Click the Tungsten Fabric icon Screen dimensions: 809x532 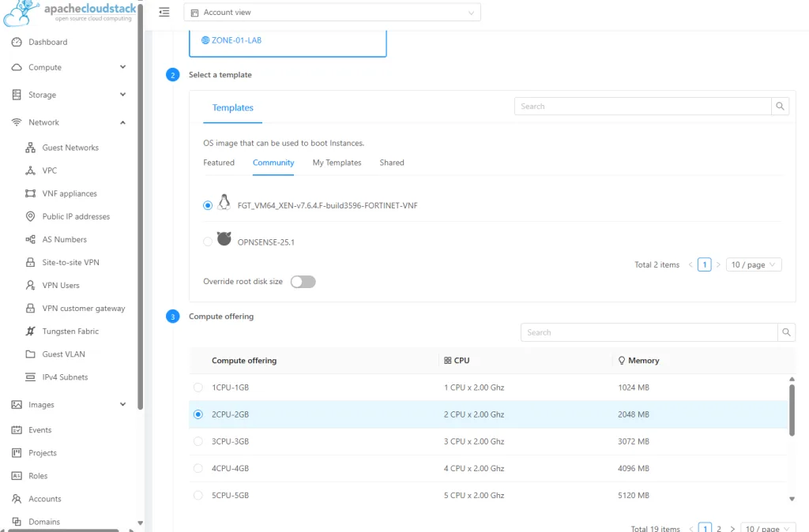(30, 332)
